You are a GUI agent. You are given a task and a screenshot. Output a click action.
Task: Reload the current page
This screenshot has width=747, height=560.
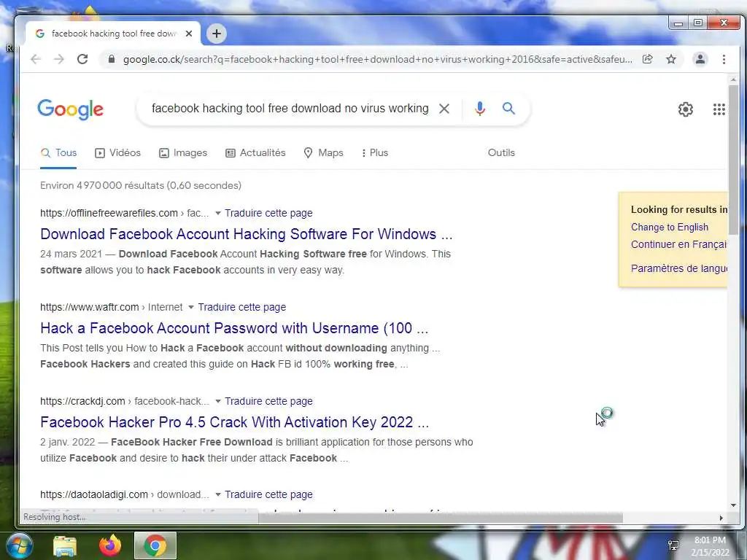tap(82, 59)
